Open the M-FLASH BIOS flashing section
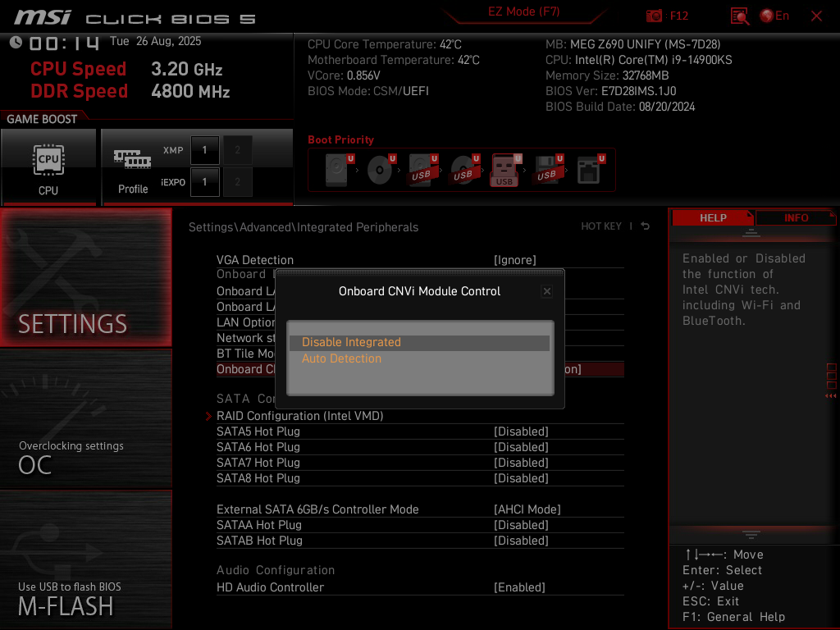 pyautogui.click(x=85, y=559)
